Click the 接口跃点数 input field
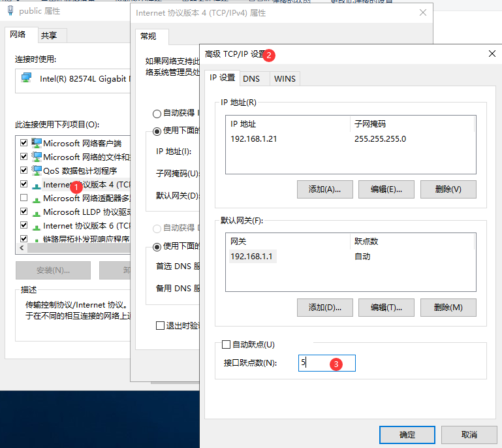 point(326,363)
